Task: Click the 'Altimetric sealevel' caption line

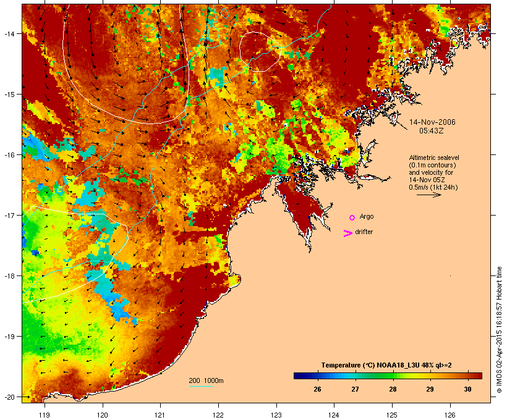Action: (434, 157)
